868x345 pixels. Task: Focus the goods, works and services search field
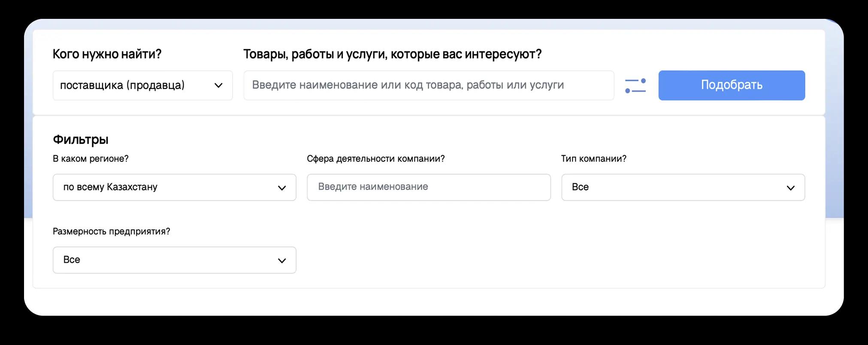pyautogui.click(x=428, y=85)
